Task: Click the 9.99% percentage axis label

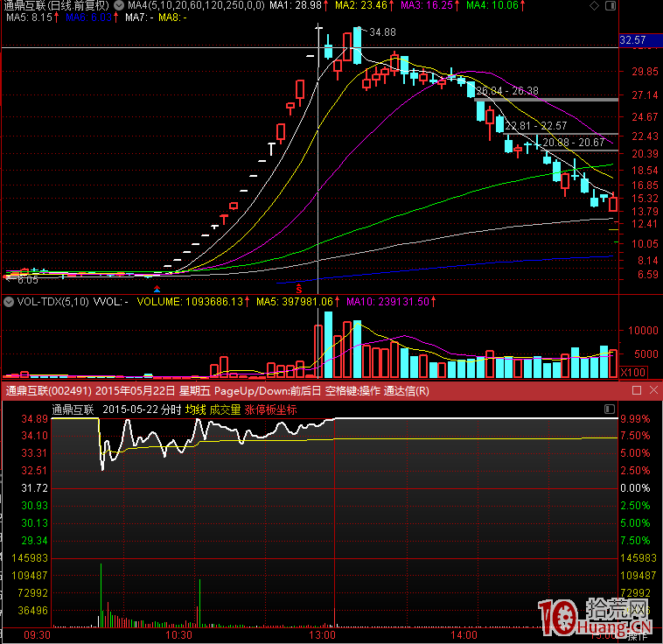Action: [635, 419]
